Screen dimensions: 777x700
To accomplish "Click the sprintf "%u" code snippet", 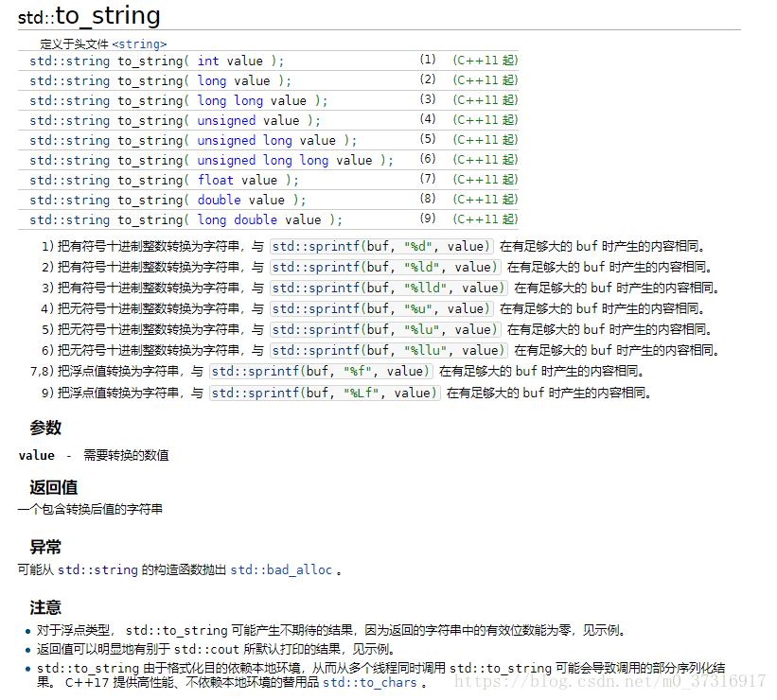I will 381,308.
